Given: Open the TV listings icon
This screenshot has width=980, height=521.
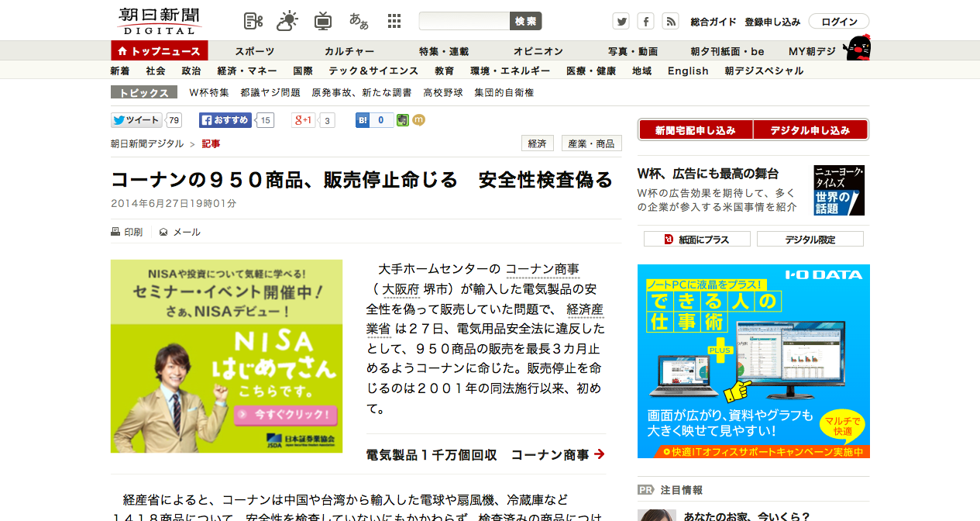Looking at the screenshot, I should pyautogui.click(x=323, y=21).
